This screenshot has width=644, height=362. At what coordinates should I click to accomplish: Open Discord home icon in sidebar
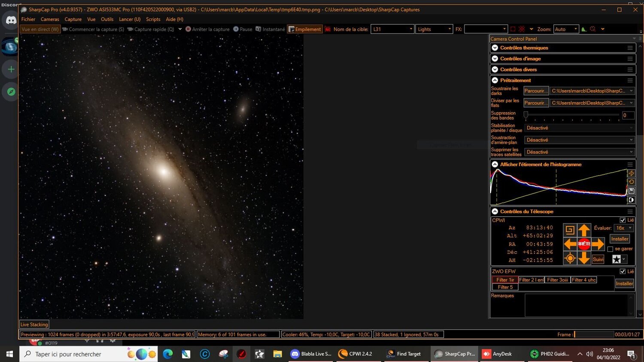(x=11, y=20)
